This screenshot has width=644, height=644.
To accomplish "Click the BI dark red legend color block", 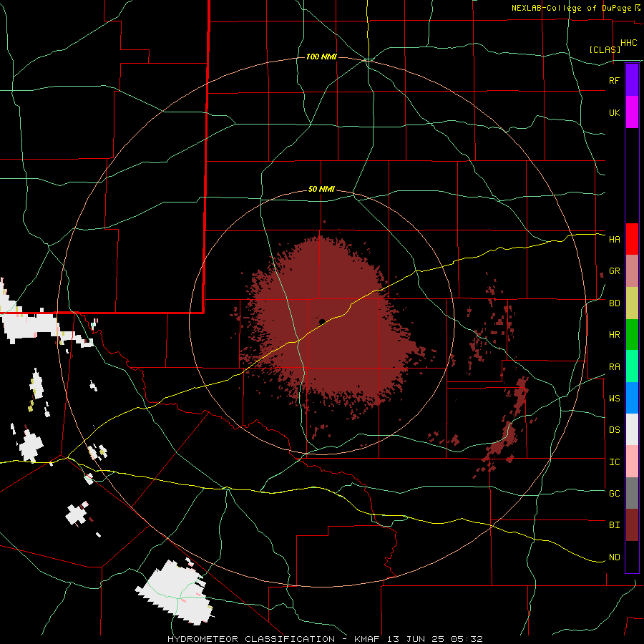I will tap(632, 525).
